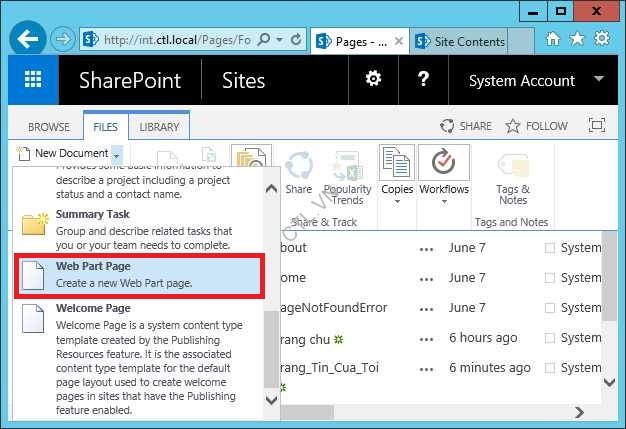The height and width of the screenshot is (429, 626).
Task: Select the Web Part Page option
Action: click(x=138, y=274)
